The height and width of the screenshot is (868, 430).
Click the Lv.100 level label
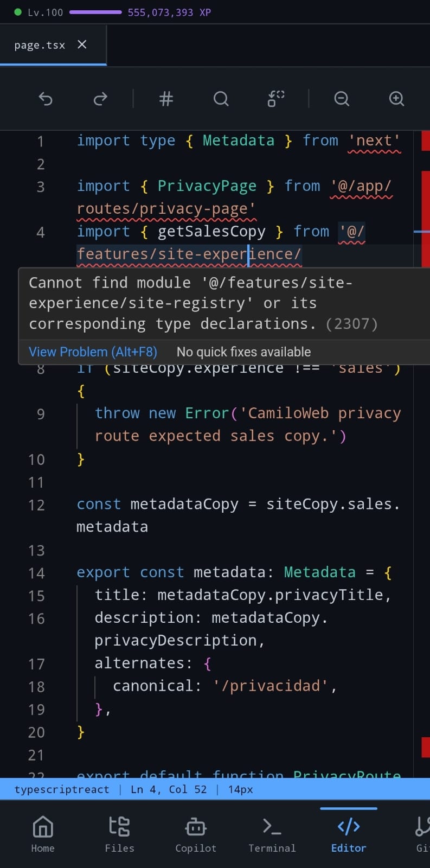click(x=46, y=12)
